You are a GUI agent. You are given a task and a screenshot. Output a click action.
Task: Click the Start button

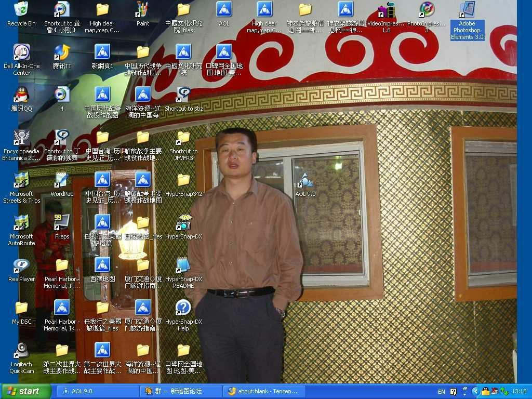coord(26,391)
